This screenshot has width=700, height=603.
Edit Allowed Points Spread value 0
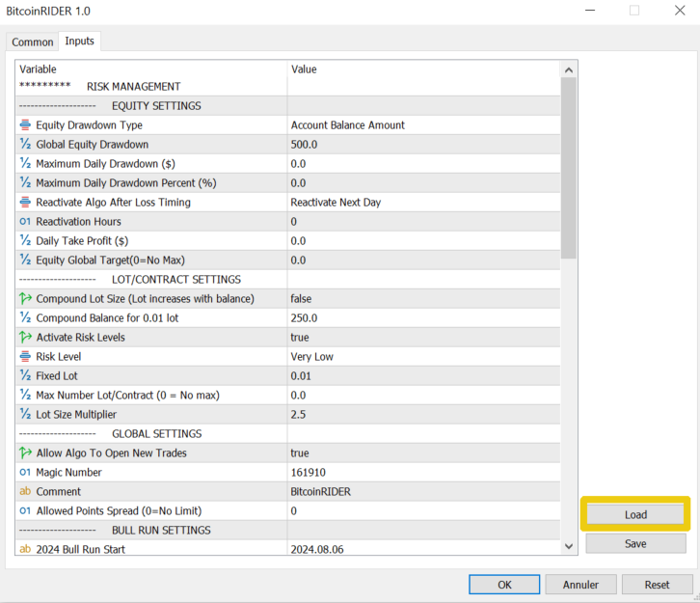423,510
